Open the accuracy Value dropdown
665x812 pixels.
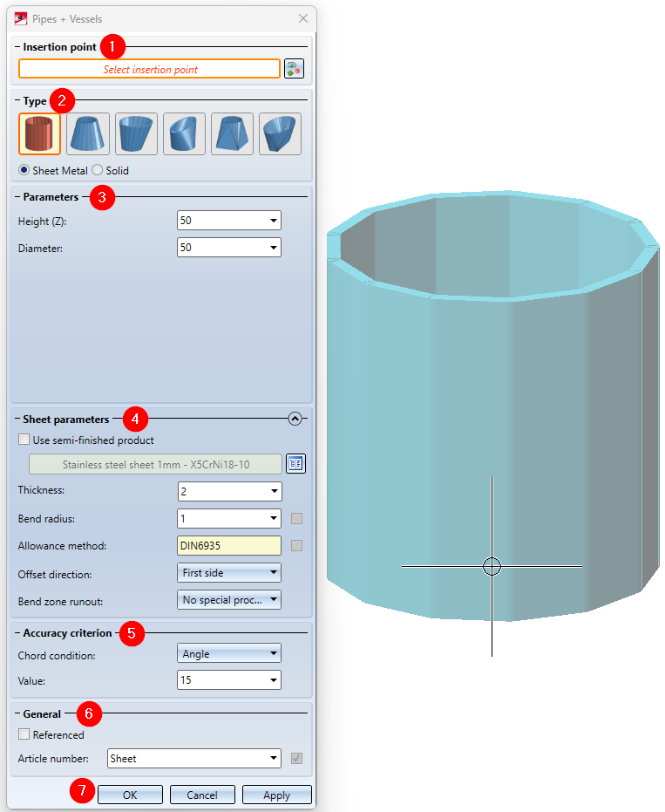(x=274, y=680)
